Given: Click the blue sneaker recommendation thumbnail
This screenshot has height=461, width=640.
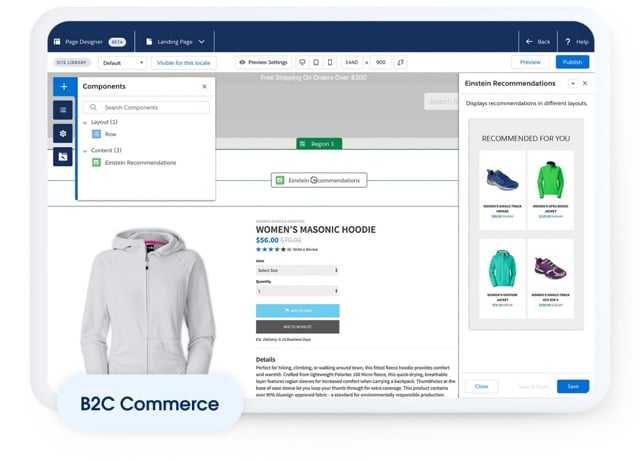Looking at the screenshot, I should 502,179.
